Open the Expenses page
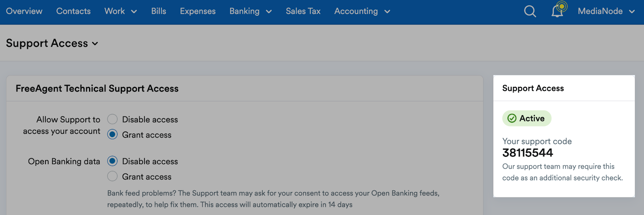 pos(198,11)
